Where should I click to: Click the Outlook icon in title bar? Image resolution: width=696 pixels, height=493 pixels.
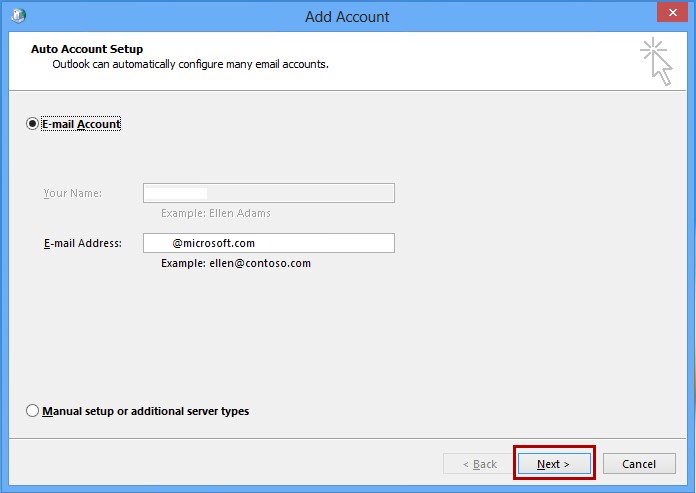pos(19,16)
